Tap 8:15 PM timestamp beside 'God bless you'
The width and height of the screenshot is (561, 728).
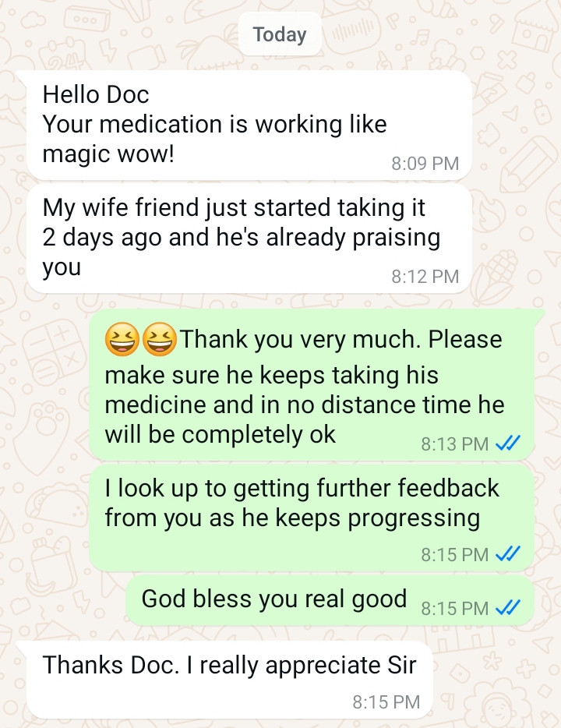click(x=455, y=608)
